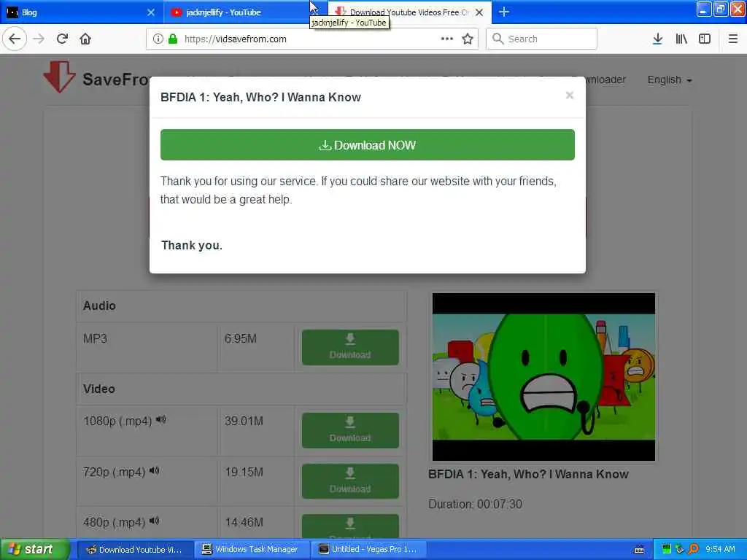
Task: Open the Firefox hamburger menu
Action: (x=732, y=39)
